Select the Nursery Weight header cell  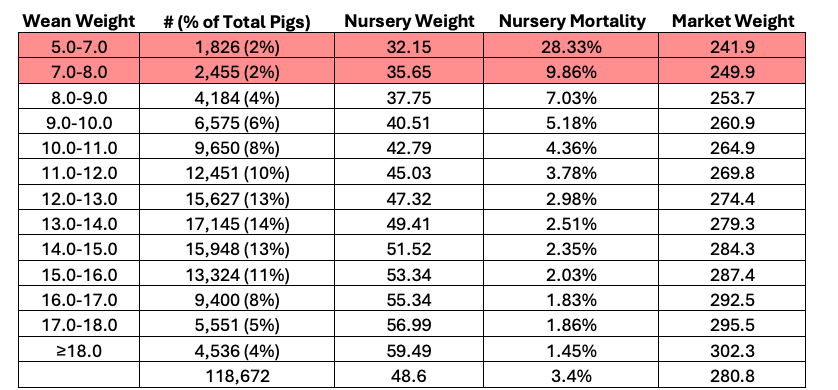coord(409,21)
